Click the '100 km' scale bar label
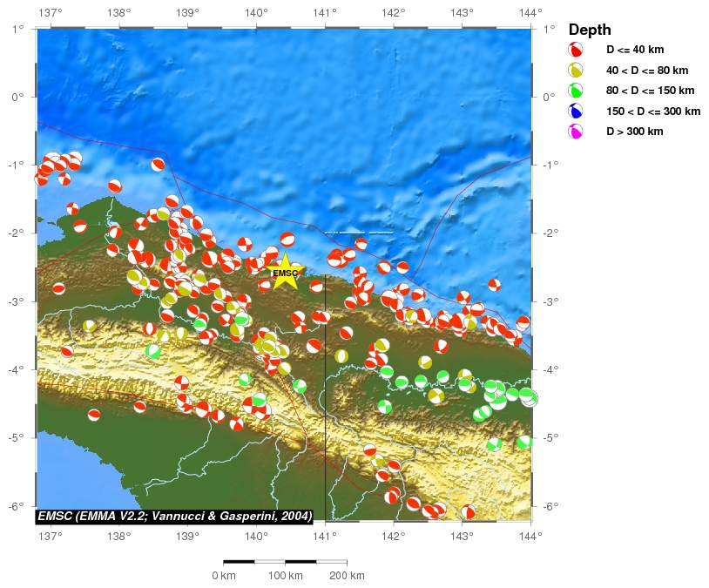 (x=285, y=576)
